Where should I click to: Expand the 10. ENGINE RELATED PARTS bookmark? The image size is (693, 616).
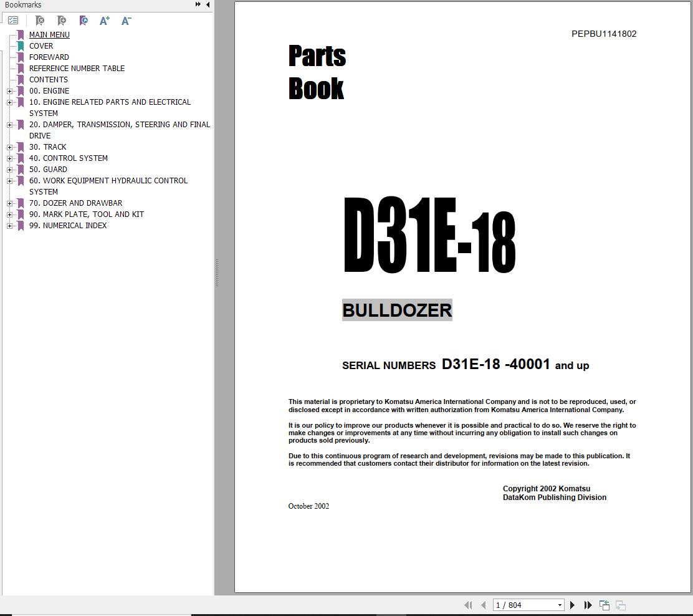(x=10, y=102)
